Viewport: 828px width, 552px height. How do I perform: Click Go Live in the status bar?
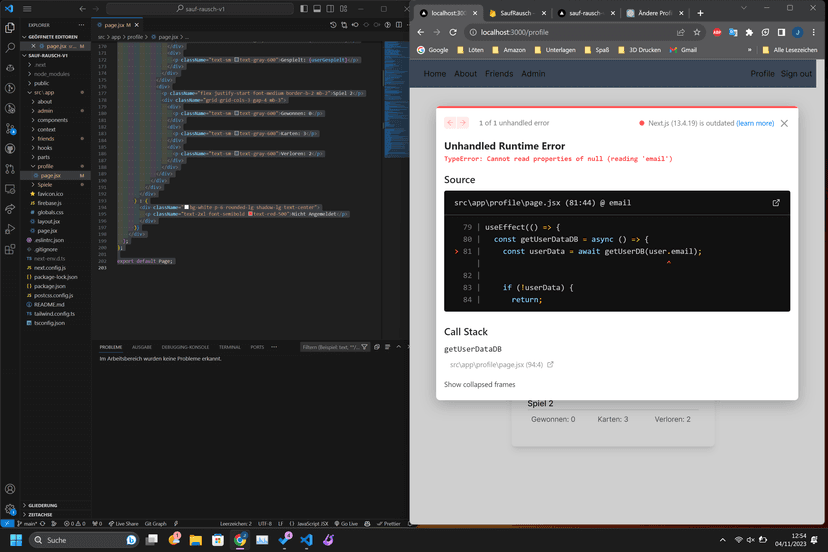[x=346, y=524]
